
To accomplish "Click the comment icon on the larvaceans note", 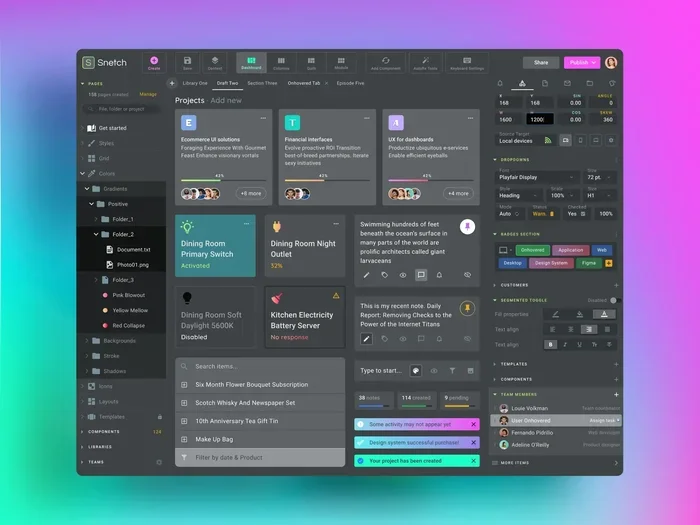I will pos(421,275).
